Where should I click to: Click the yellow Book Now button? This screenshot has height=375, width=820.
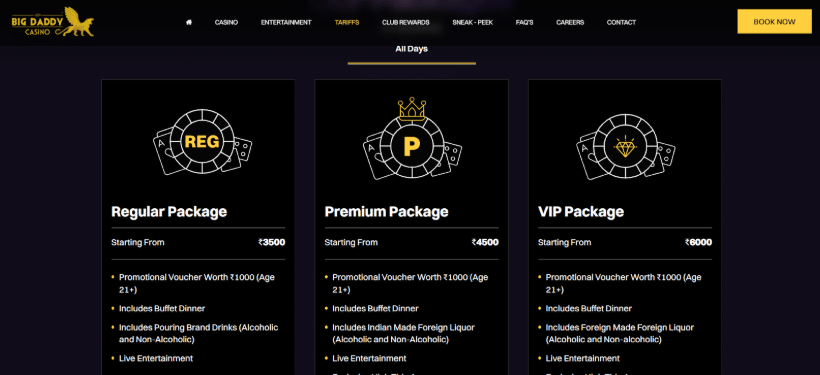[x=774, y=21]
